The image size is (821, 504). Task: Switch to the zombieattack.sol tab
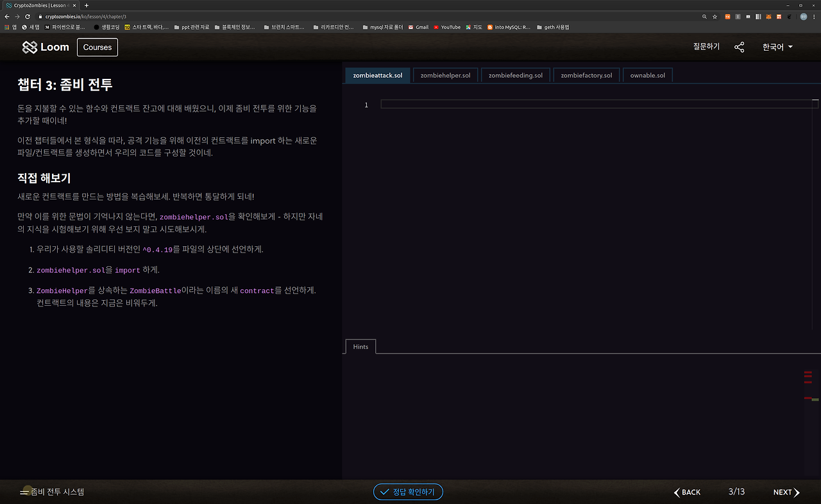point(378,76)
